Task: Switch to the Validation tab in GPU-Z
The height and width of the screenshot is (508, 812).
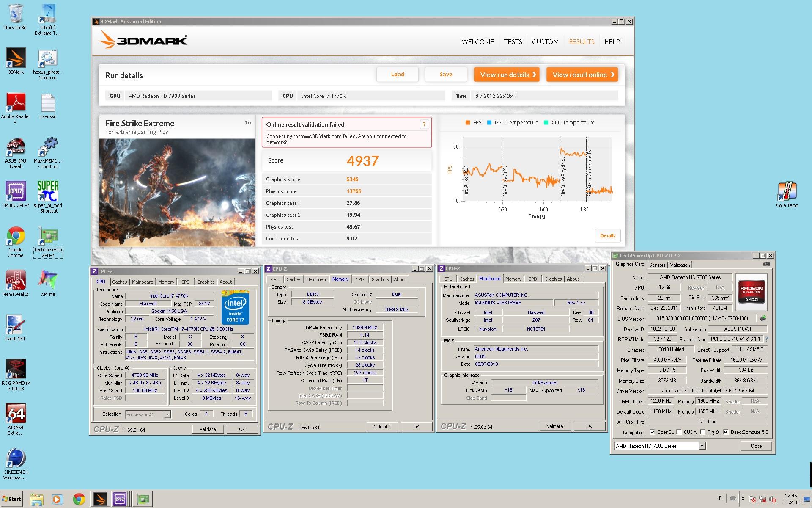Action: (x=680, y=265)
